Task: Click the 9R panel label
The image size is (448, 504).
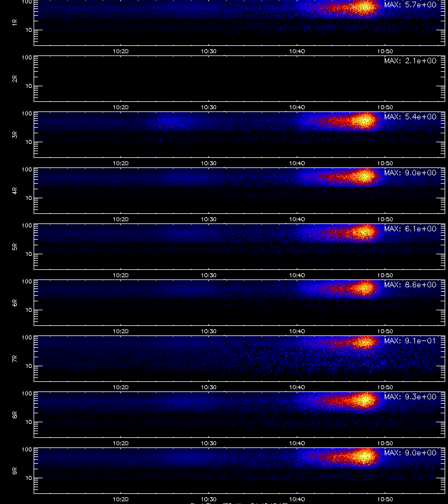Action: pyautogui.click(x=15, y=470)
